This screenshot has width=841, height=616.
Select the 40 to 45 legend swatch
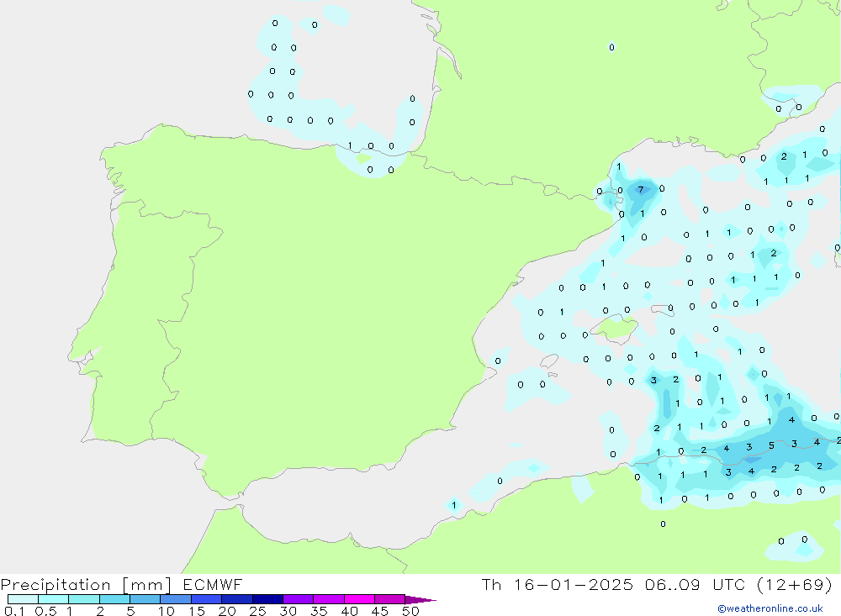click(x=359, y=599)
